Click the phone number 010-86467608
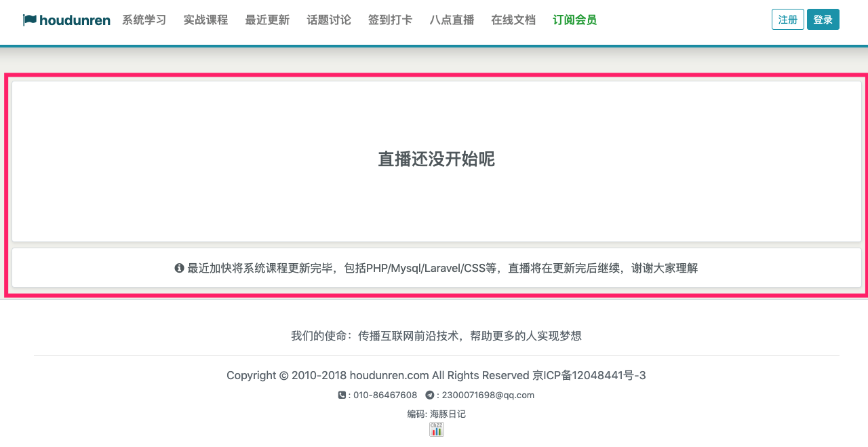 point(385,395)
